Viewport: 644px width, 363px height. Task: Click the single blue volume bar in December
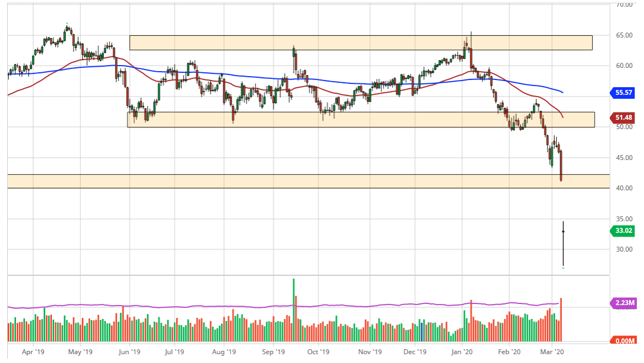tap(422, 333)
